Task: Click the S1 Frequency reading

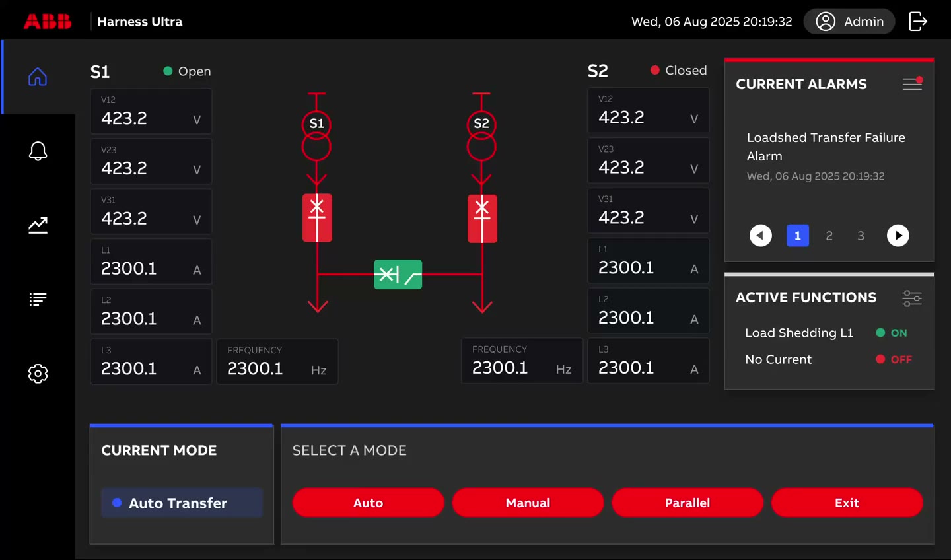Action: click(277, 361)
